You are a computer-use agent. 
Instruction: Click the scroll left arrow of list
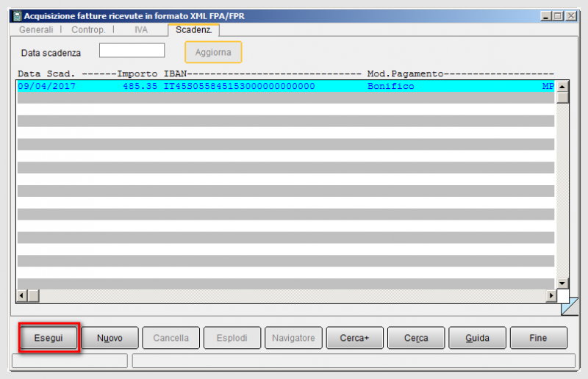coord(22,296)
